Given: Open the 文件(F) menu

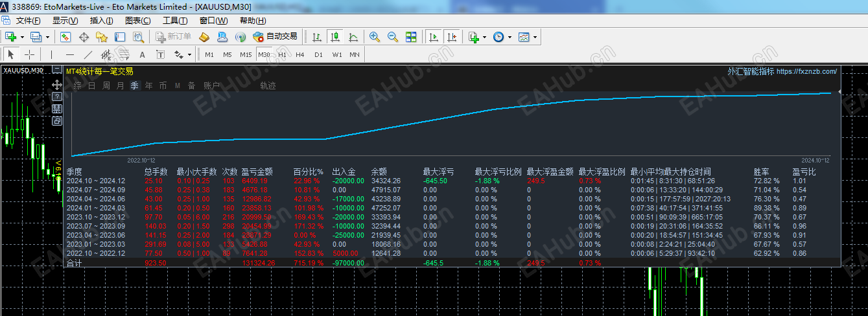Looking at the screenshot, I should click(x=29, y=21).
